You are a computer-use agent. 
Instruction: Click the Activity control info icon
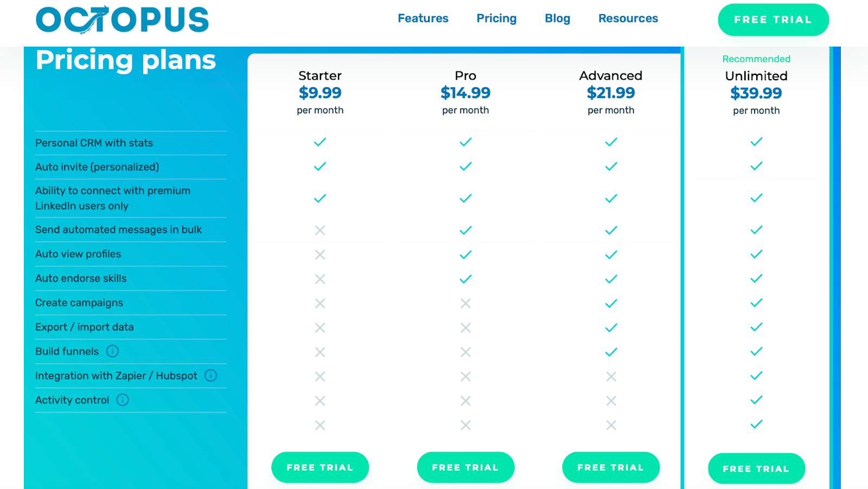click(x=123, y=400)
